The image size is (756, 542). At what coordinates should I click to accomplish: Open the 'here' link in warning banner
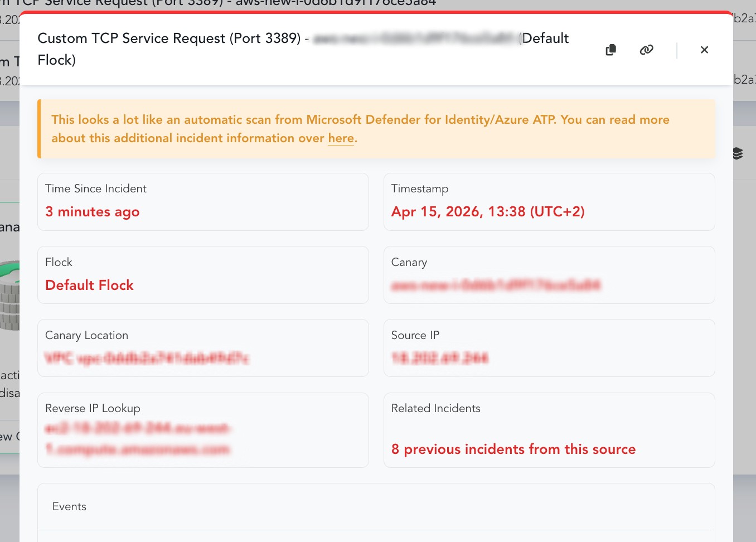coord(341,138)
